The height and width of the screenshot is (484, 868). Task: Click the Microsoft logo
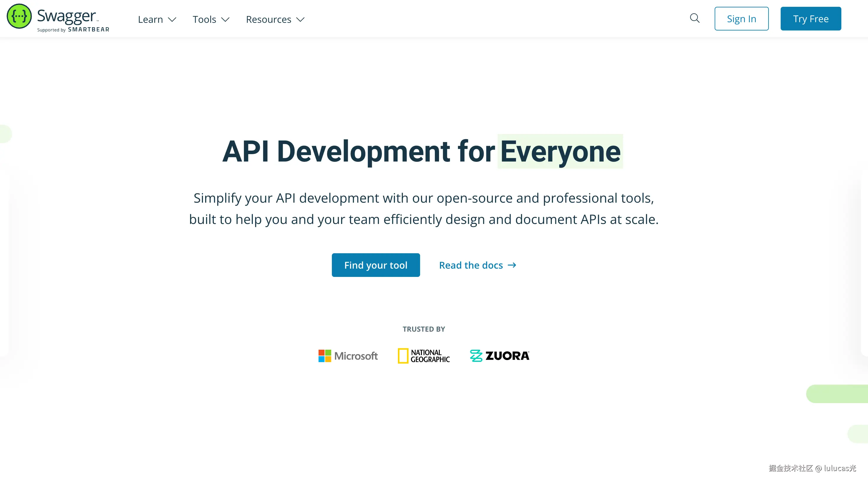coord(348,356)
